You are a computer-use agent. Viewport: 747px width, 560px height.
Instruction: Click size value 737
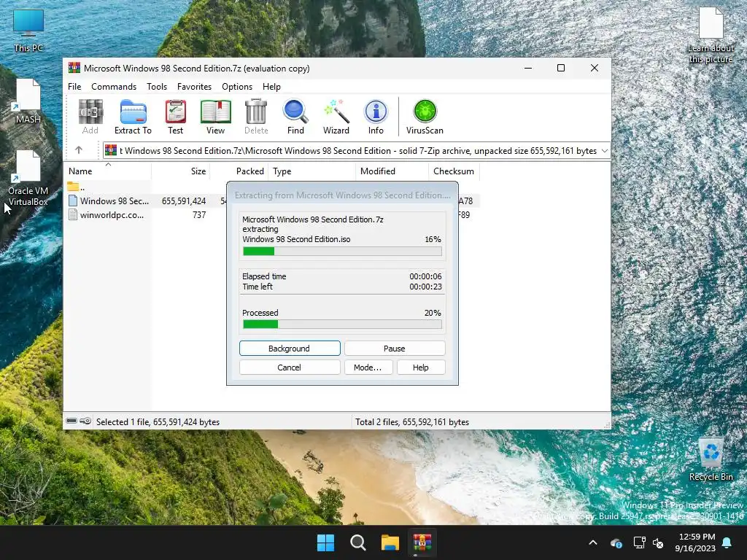coord(199,215)
